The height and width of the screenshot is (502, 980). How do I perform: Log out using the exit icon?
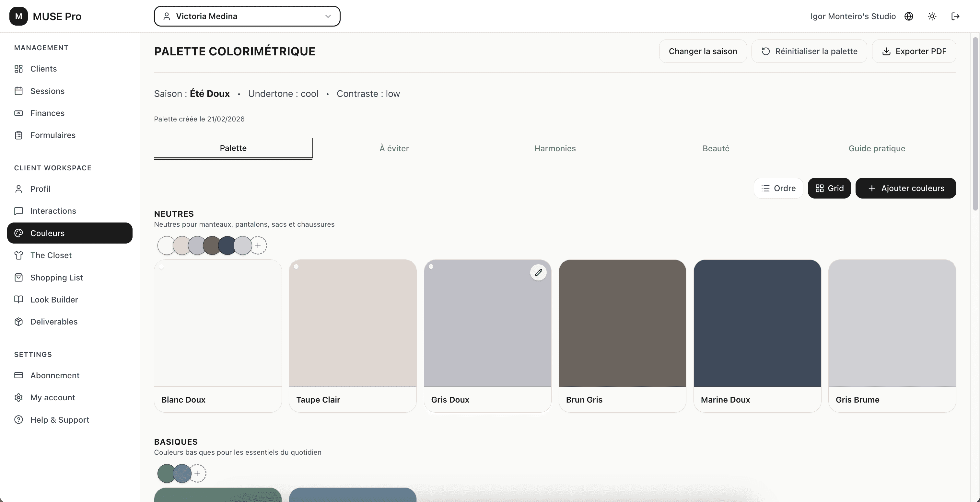click(956, 16)
